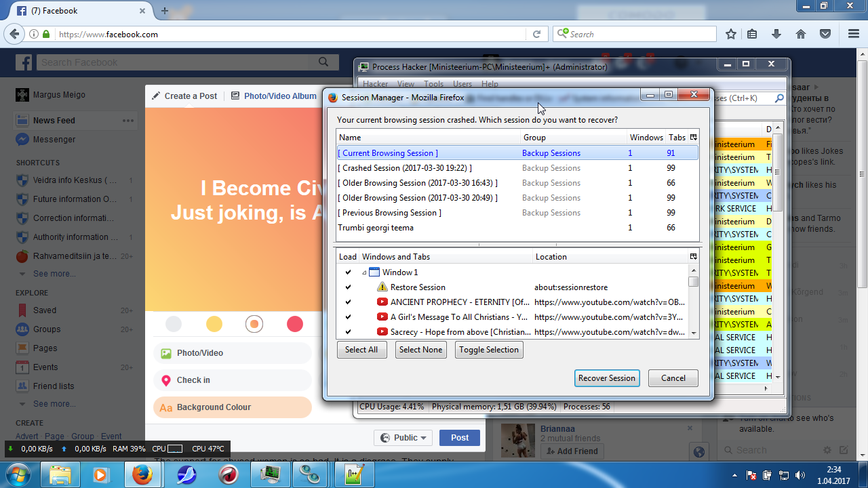Click the Pages flag icon

[22, 348]
